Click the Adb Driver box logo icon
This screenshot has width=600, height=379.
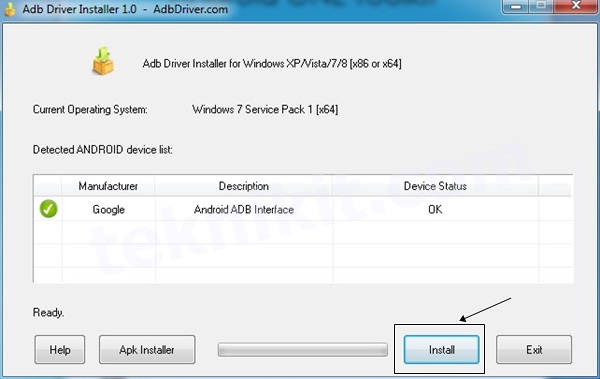[103, 61]
